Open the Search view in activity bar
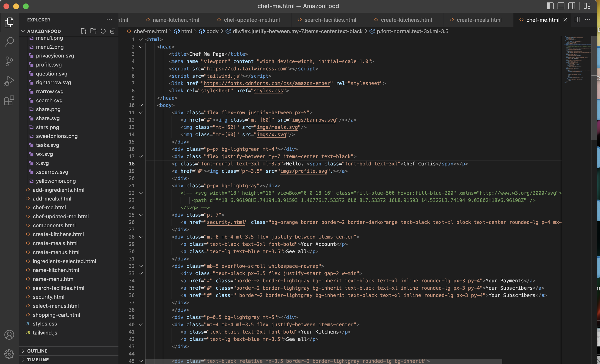Image resolution: width=600 pixels, height=364 pixels. [x=9, y=42]
